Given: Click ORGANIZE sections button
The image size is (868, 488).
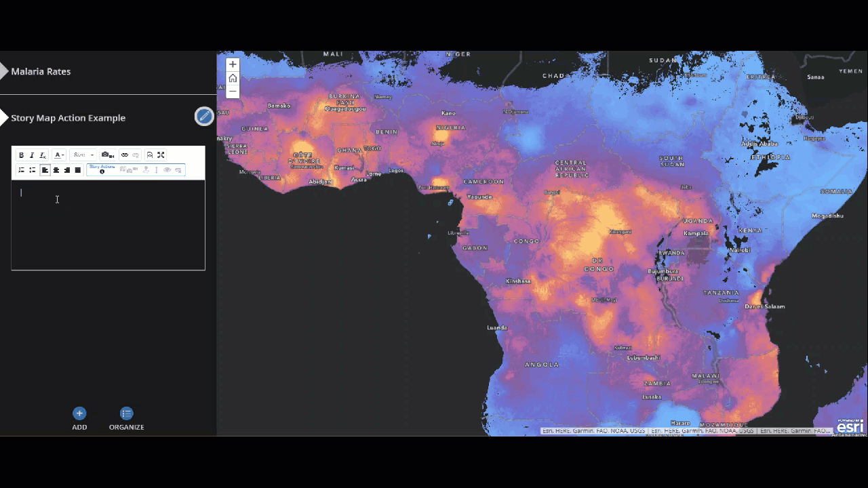Looking at the screenshot, I should [127, 419].
